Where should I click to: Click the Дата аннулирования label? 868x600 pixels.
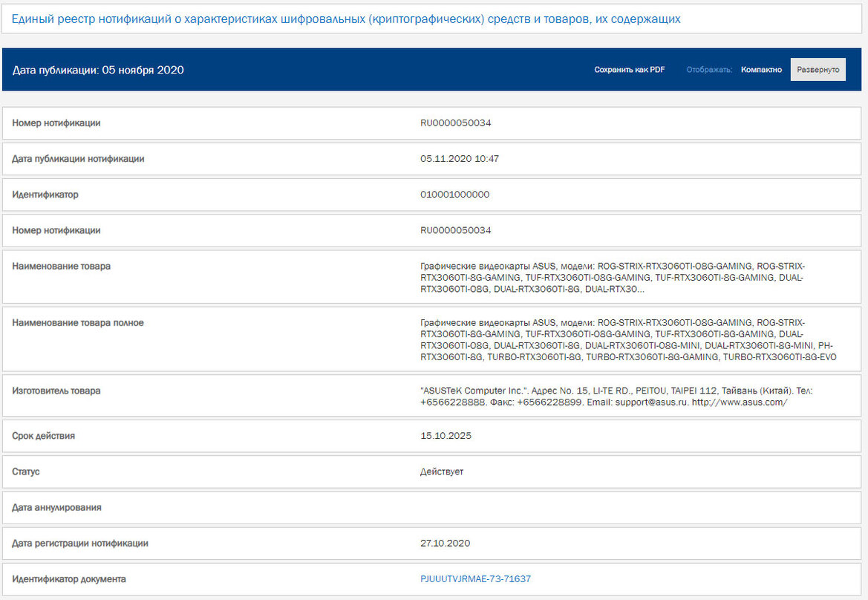(x=57, y=508)
